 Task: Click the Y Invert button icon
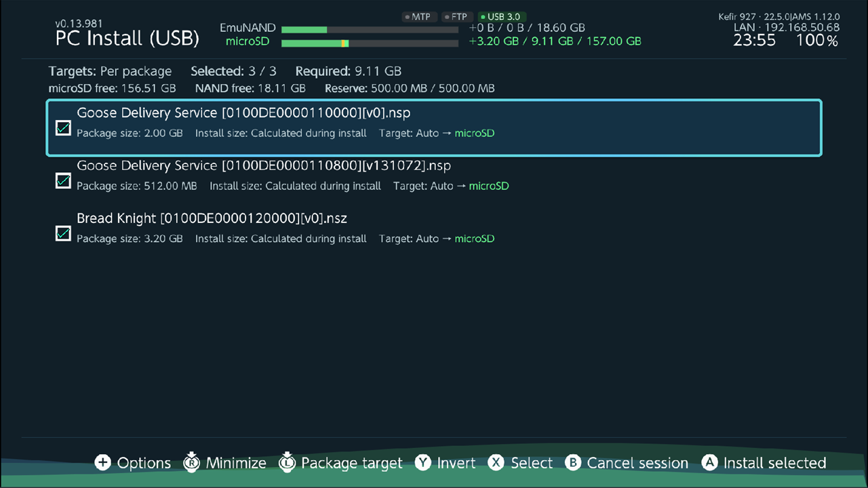coord(423,463)
